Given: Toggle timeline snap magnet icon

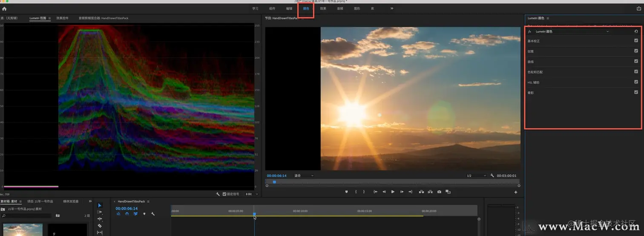Looking at the screenshot, I should 127,214.
